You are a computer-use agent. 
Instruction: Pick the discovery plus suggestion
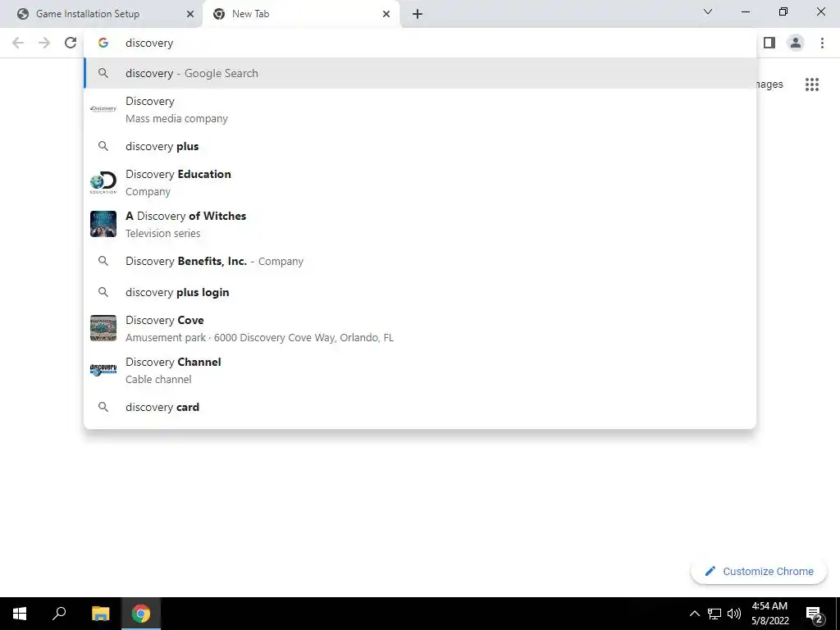tap(420, 146)
